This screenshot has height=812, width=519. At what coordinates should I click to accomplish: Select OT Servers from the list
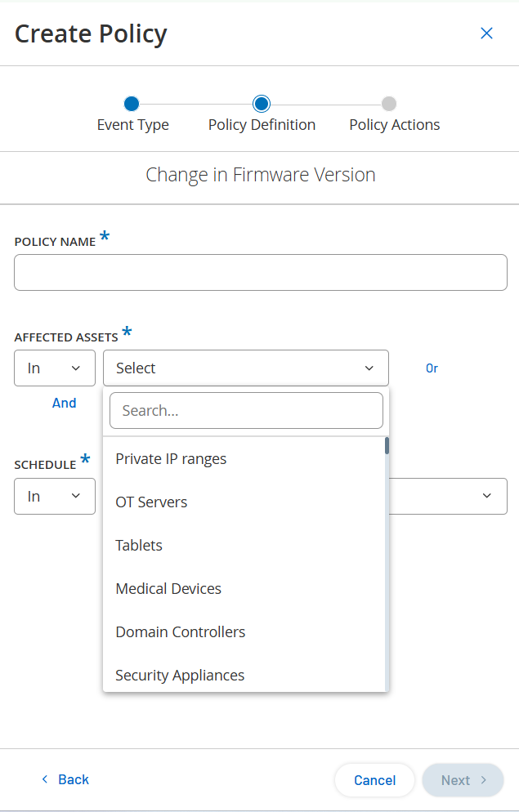[x=151, y=502]
